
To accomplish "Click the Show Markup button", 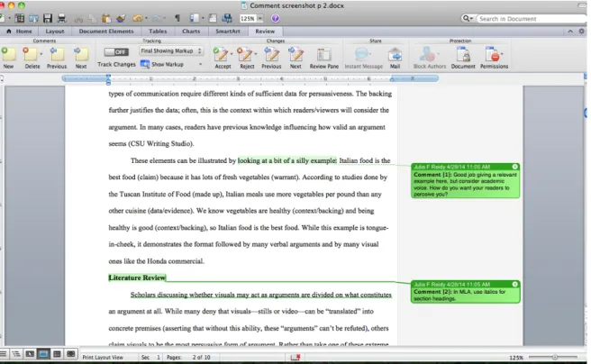I will coord(162,65).
